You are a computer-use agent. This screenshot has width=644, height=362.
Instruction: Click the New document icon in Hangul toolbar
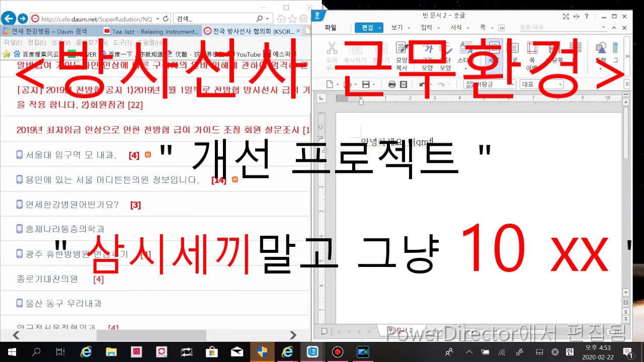point(330,84)
